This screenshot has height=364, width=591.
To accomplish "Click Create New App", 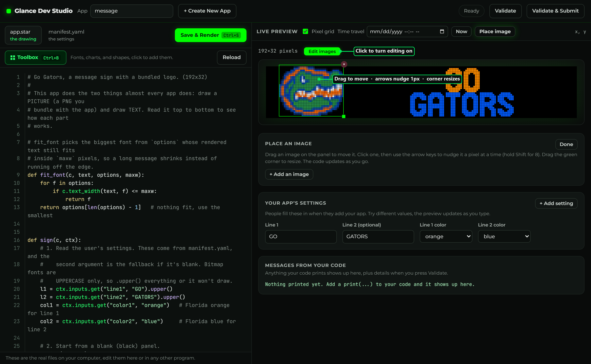I will point(207,11).
